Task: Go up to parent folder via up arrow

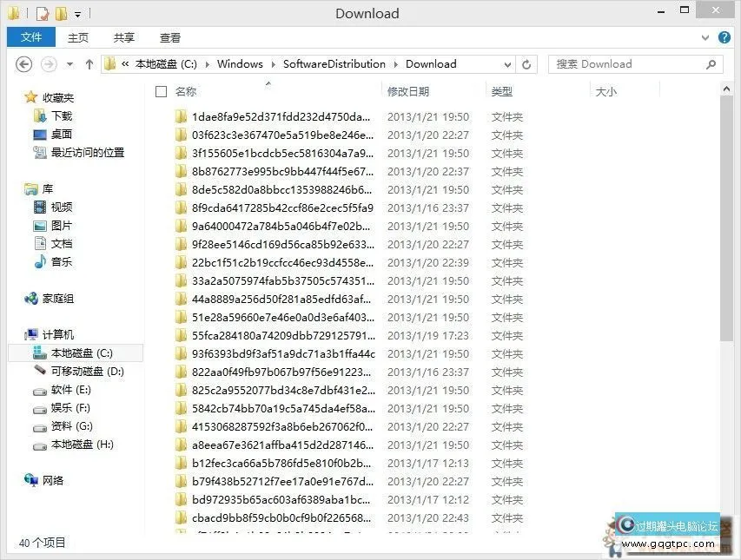Action: click(x=89, y=63)
